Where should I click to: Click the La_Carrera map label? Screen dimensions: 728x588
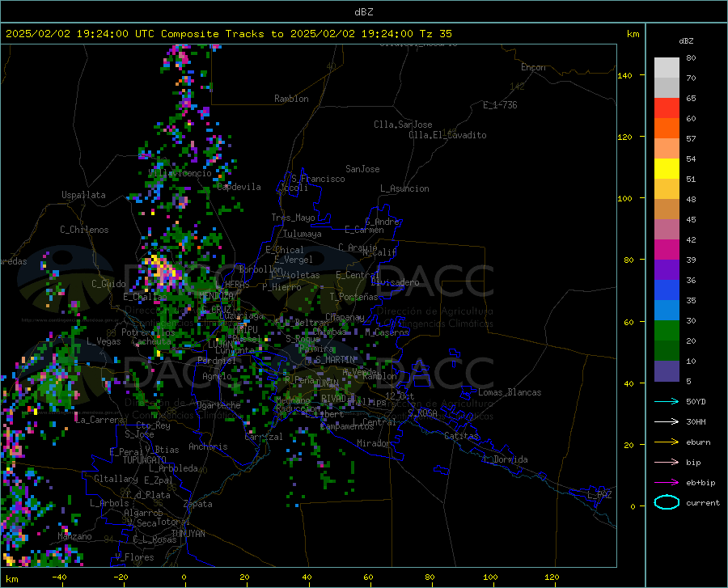pos(99,420)
